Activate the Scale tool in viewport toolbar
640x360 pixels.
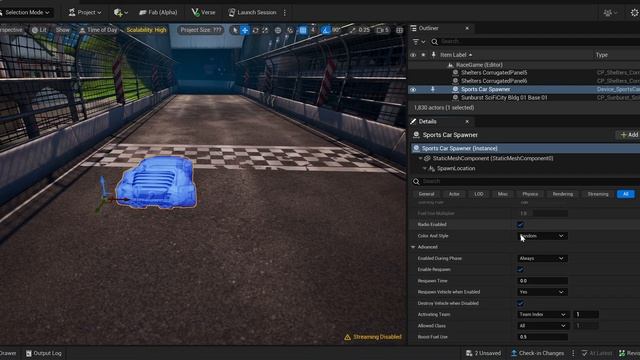tap(265, 30)
